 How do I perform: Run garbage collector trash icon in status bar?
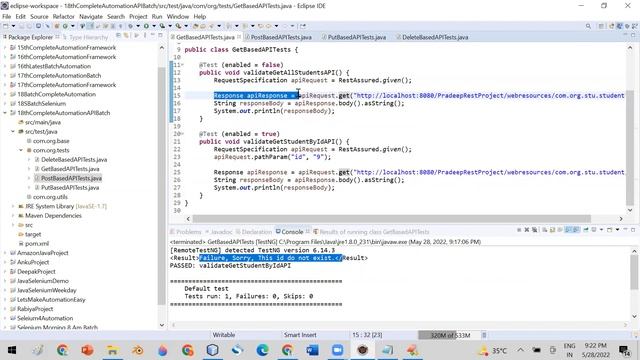tap(484, 335)
